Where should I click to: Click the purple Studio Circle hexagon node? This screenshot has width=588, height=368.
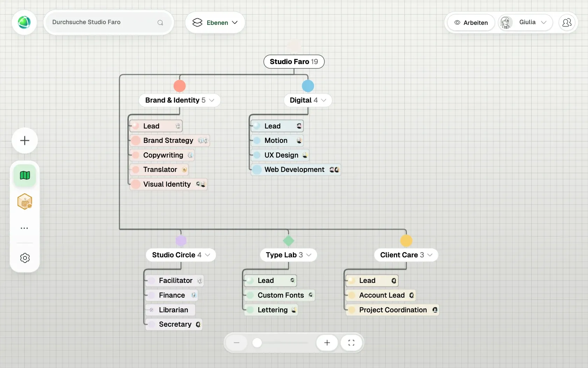click(x=181, y=241)
